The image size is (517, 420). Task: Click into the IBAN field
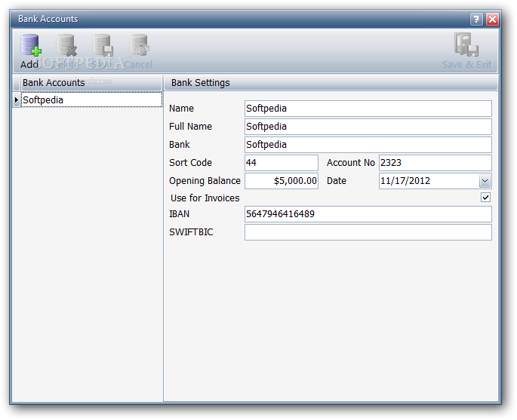click(x=368, y=214)
